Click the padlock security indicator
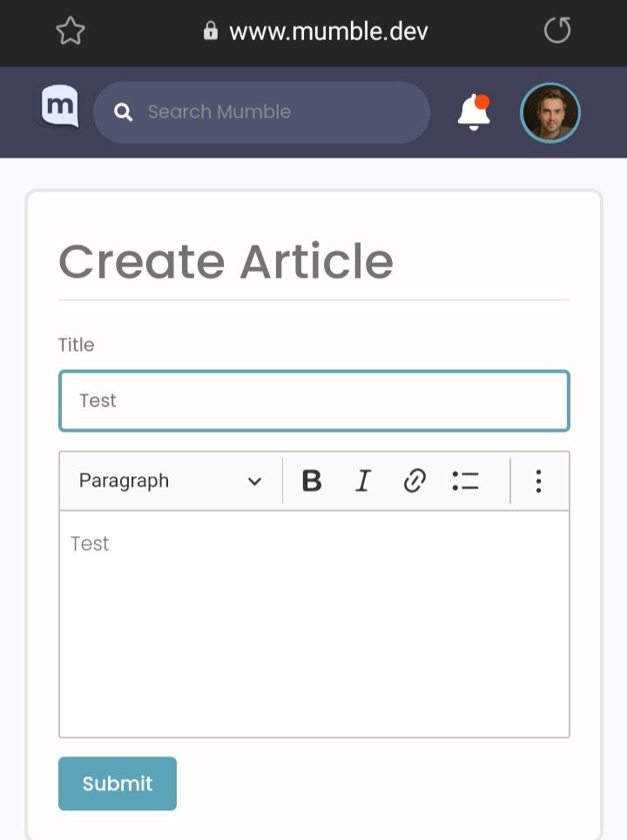Screen dimensions: 627x840 click(x=210, y=29)
